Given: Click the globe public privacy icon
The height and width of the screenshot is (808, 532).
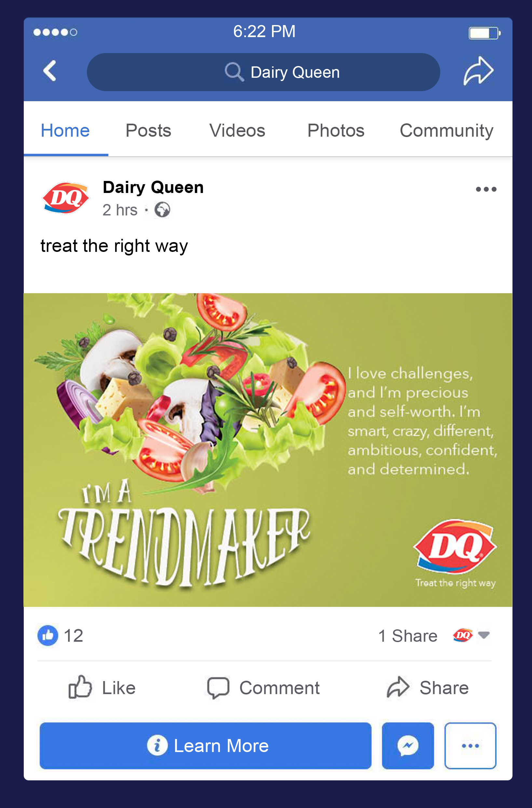Looking at the screenshot, I should coord(162,210).
